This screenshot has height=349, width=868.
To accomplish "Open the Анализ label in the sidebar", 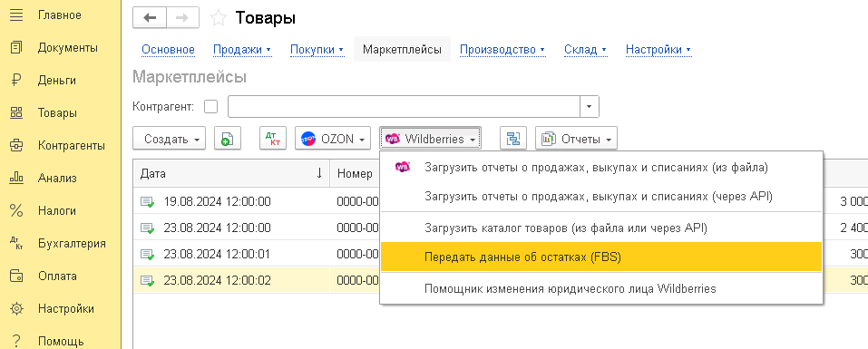I will pyautogui.click(x=57, y=178).
